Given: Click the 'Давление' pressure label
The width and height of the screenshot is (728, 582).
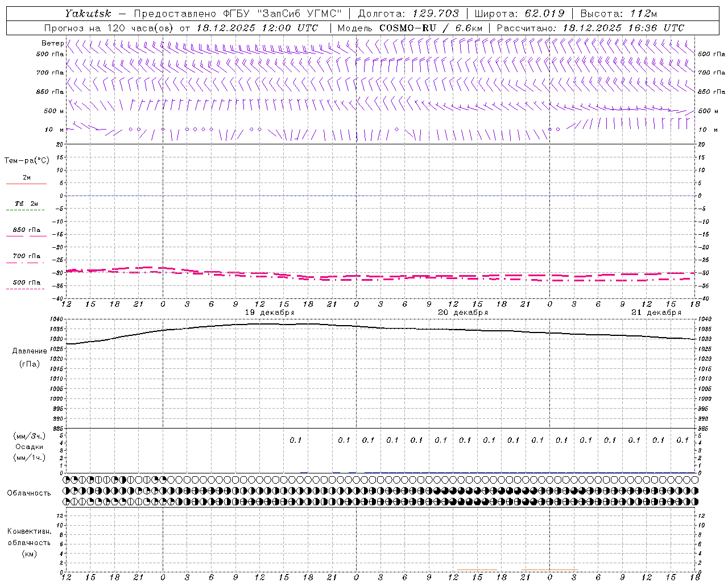Looking at the screenshot, I should [30, 351].
